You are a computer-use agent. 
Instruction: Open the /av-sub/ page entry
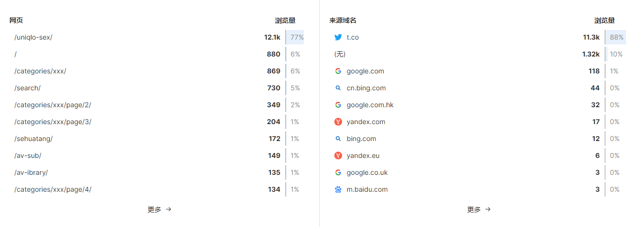point(28,156)
